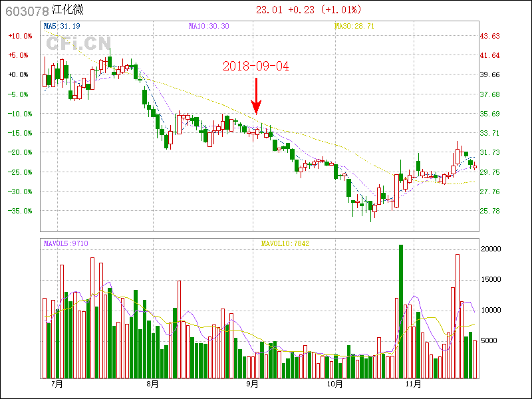532x399 pixels.
Task: Select the 8月 tick on the time axis
Action: point(152,384)
